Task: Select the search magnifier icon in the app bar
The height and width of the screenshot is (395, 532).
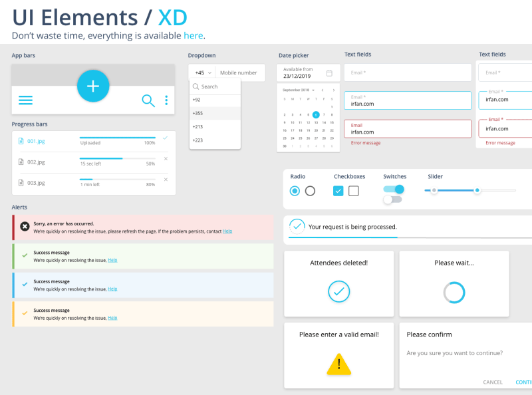Action: coord(149,100)
